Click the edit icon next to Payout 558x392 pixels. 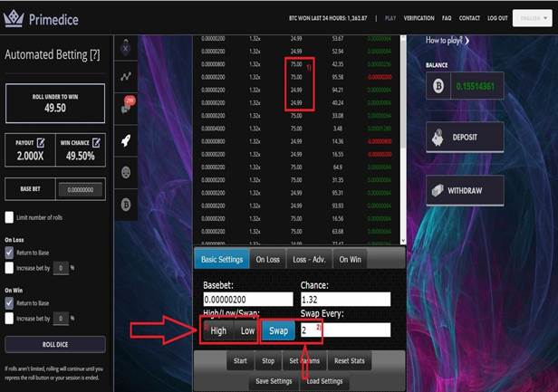tap(43, 142)
